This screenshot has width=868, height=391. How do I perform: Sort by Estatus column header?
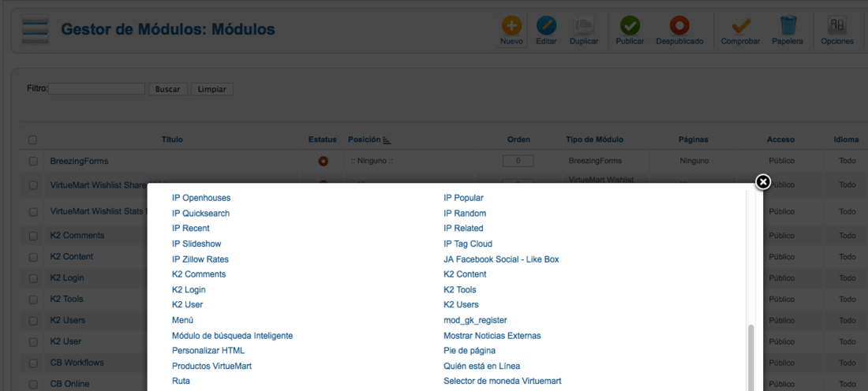click(x=323, y=140)
